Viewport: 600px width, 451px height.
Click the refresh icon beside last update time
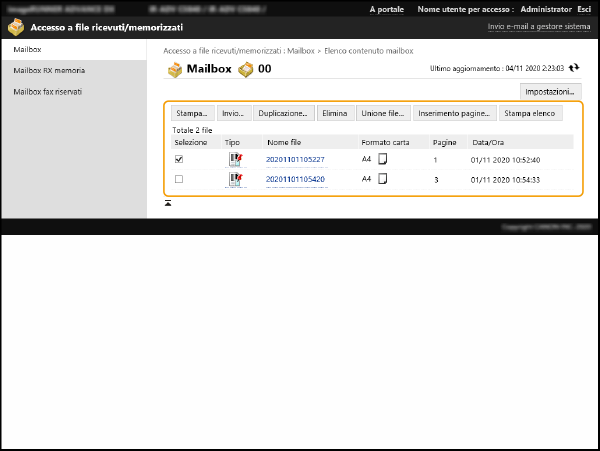574,69
